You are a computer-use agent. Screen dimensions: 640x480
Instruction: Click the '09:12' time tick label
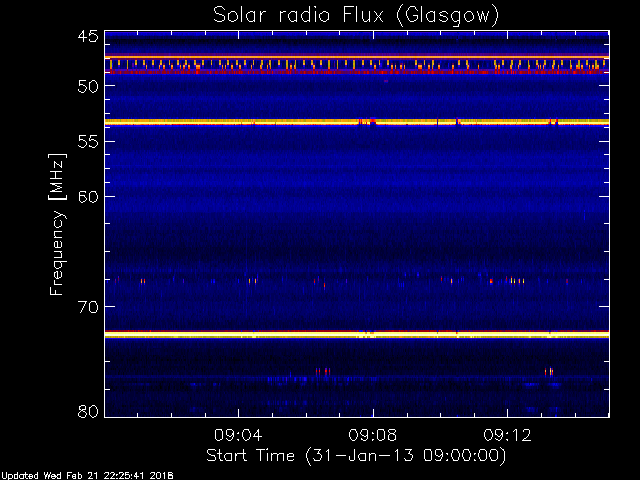(x=507, y=436)
